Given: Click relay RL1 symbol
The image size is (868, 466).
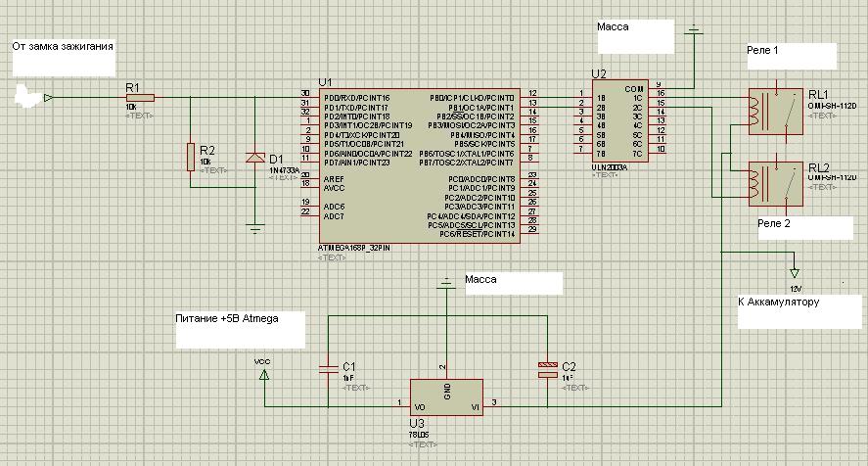Looking at the screenshot, I should tap(776, 107).
